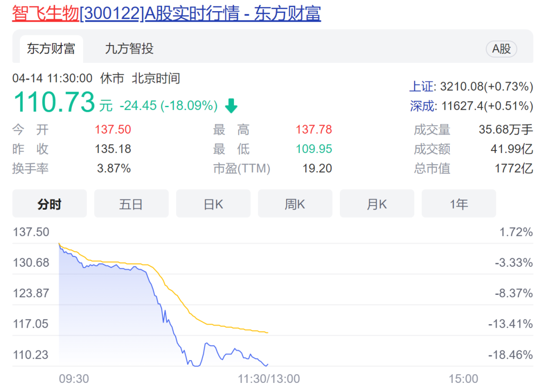Viewport: 547px width, 392px height.
Task: Click the 最高 value 137.78
Action: pos(314,130)
